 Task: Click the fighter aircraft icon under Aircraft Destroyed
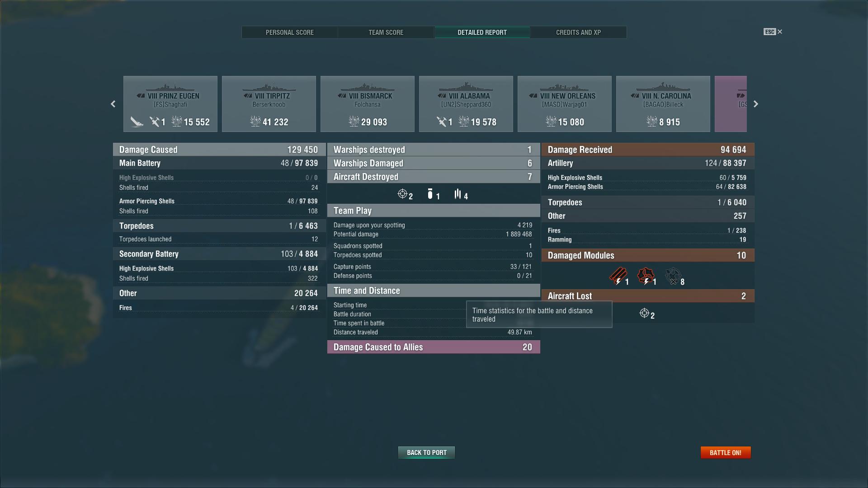[402, 194]
